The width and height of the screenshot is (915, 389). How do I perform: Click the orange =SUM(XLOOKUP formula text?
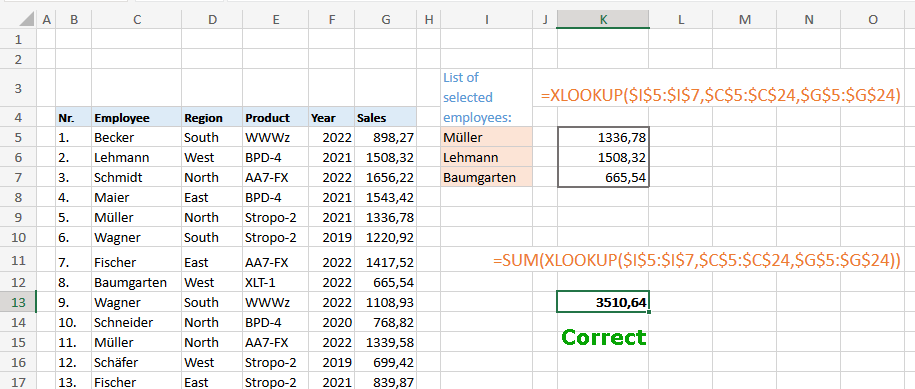coord(697,260)
